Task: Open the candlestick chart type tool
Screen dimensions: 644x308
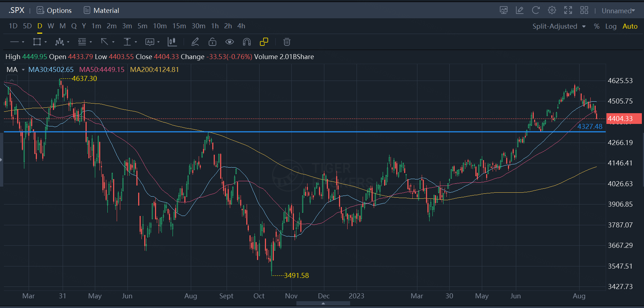Action: pos(172,42)
